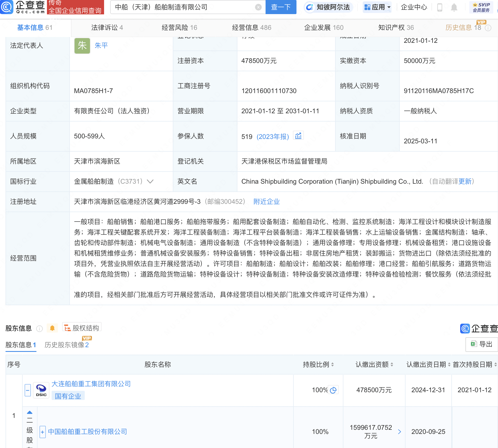Click registered capital value 478500万元
Viewport: 498px width, 448px height.
[x=259, y=61]
